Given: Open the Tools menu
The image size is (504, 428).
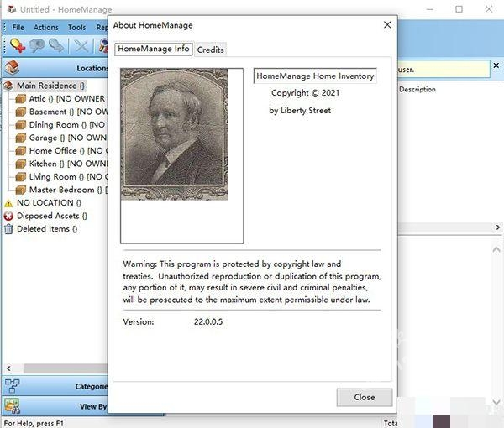Looking at the screenshot, I should tap(76, 28).
